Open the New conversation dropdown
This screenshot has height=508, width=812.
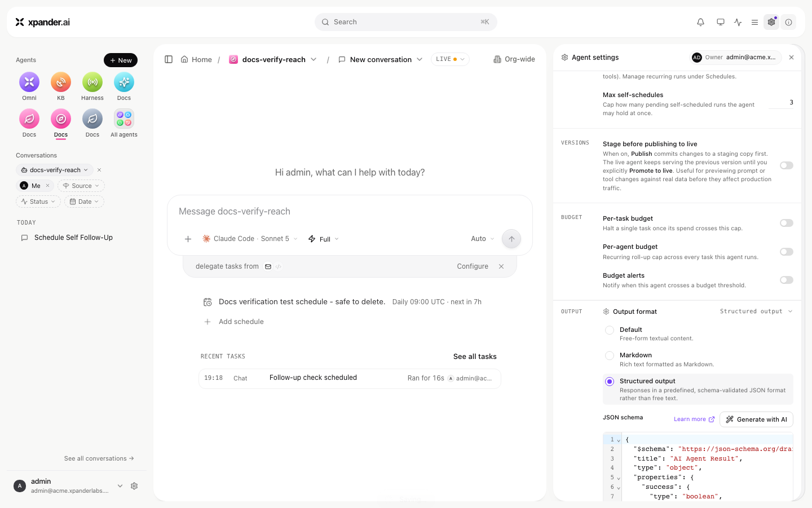coord(420,59)
